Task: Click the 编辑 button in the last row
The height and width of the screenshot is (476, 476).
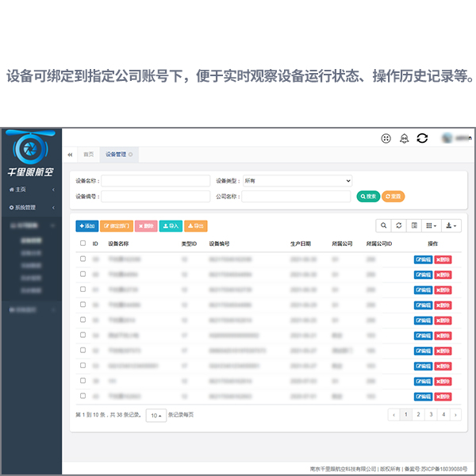Action: [x=423, y=397]
